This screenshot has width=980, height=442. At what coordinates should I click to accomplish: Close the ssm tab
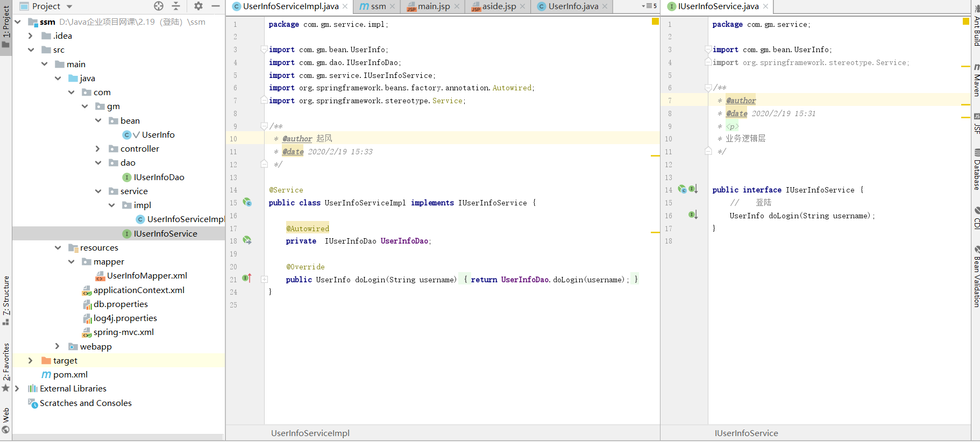click(392, 6)
